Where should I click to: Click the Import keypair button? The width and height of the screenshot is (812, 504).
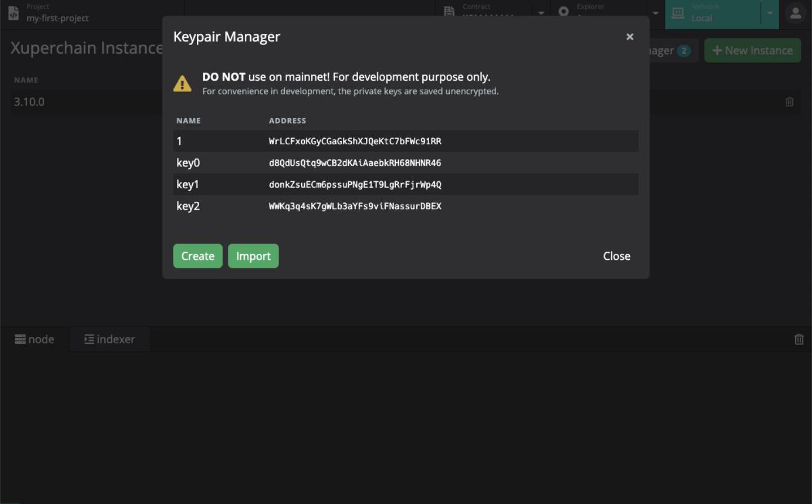253,256
